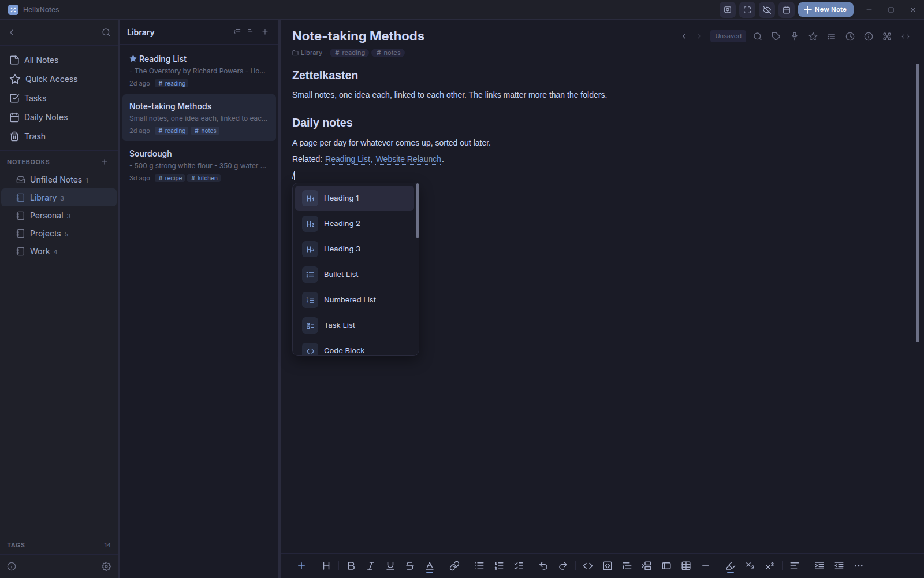Apply superscript formatting

[770, 566]
